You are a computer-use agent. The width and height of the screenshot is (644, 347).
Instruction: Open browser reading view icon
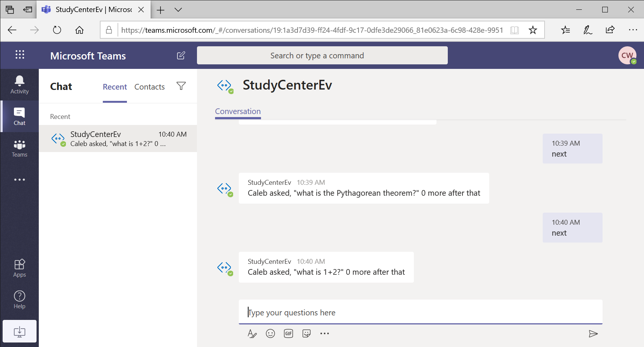[x=514, y=30]
